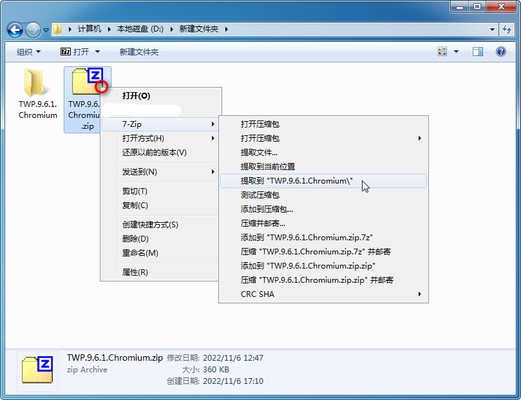The image size is (521, 400).
Task: Select 新建文件夹 in the address path
Action: [x=199, y=29]
